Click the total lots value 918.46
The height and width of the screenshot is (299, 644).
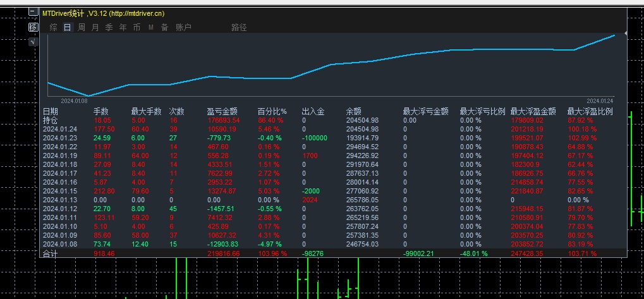[104, 254]
